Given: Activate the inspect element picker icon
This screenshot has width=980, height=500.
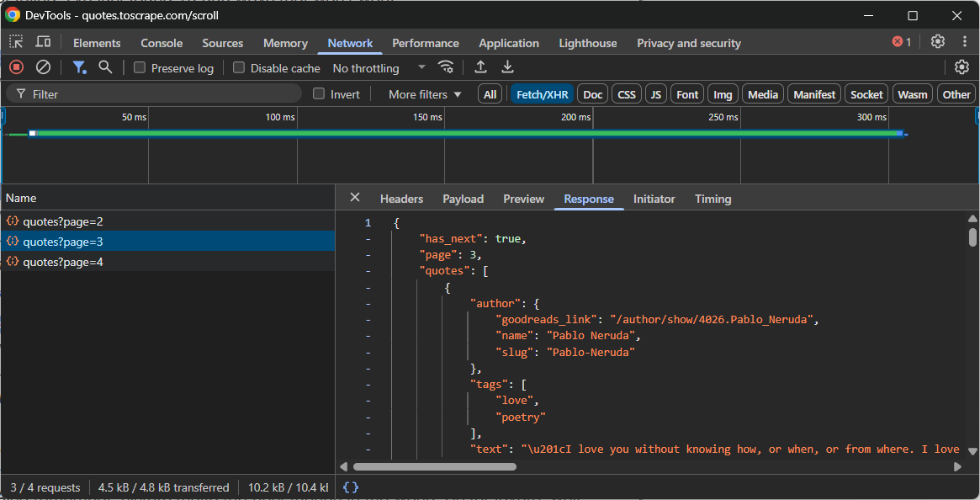Looking at the screenshot, I should click(16, 42).
